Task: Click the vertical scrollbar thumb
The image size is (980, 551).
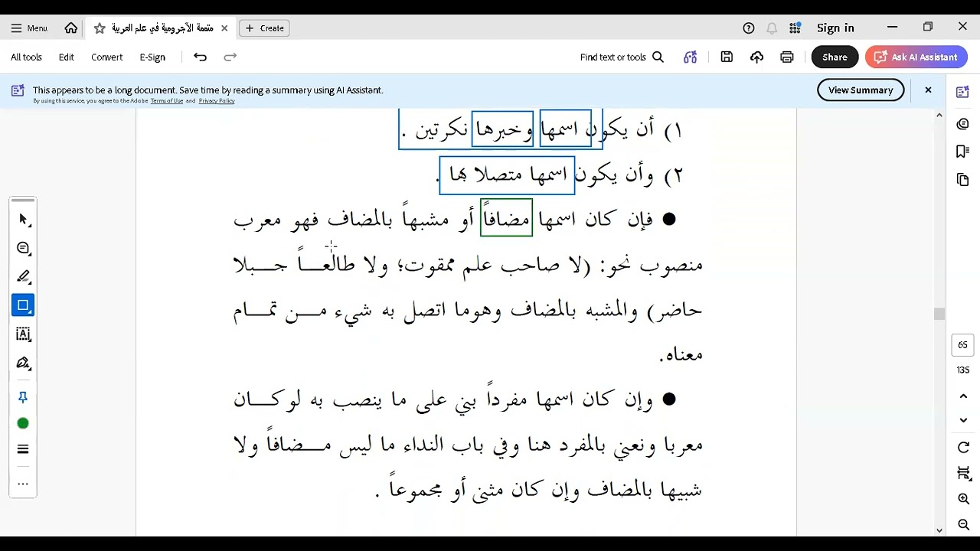Action: (x=939, y=314)
